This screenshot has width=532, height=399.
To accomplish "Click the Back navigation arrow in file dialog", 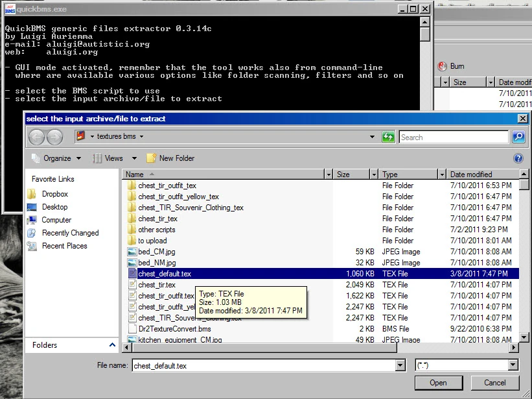I will tap(37, 137).
